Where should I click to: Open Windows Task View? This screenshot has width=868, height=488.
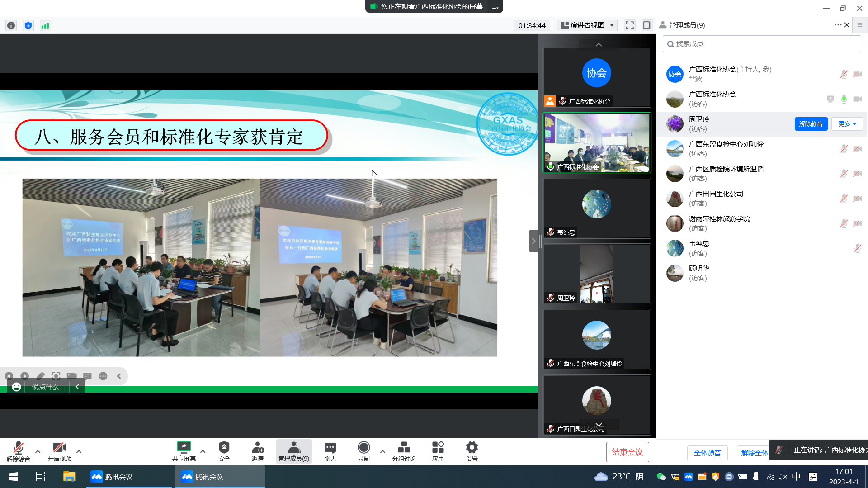[41, 477]
